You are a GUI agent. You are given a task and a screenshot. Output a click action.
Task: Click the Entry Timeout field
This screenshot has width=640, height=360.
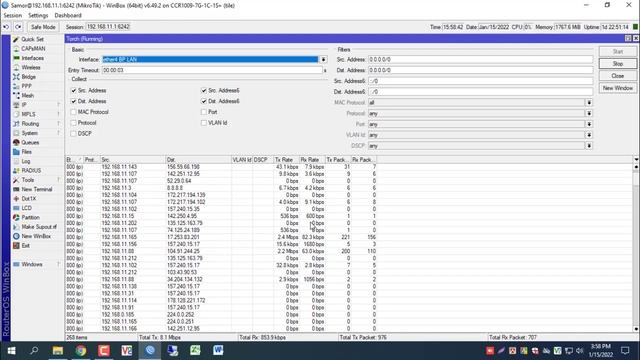pyautogui.click(x=212, y=70)
